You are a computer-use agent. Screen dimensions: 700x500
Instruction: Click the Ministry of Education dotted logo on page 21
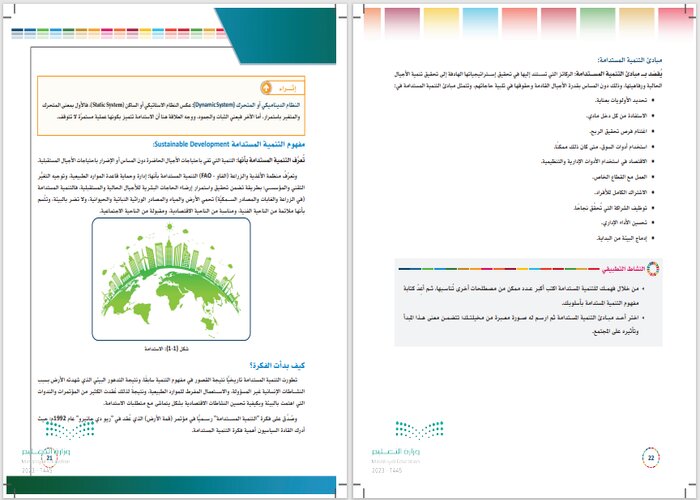pos(70,430)
